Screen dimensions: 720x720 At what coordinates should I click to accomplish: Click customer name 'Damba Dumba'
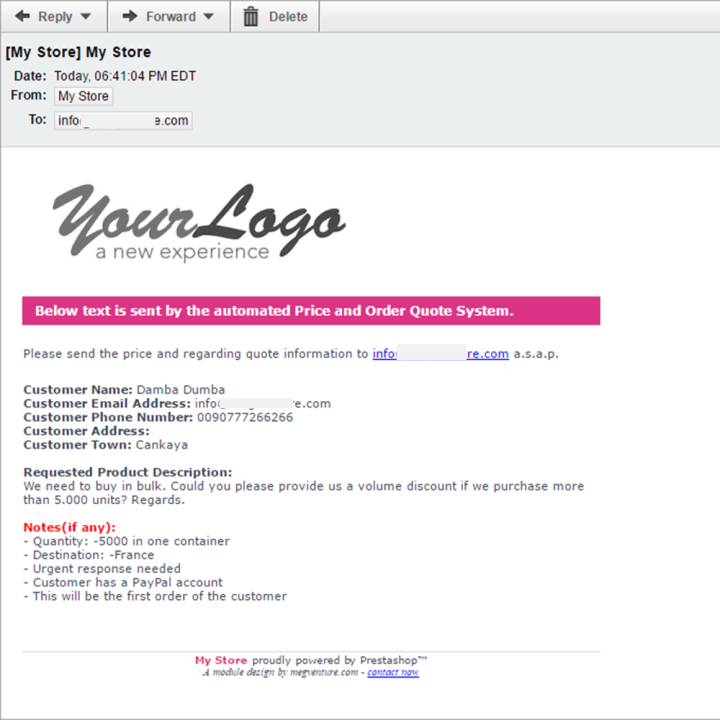click(x=181, y=389)
